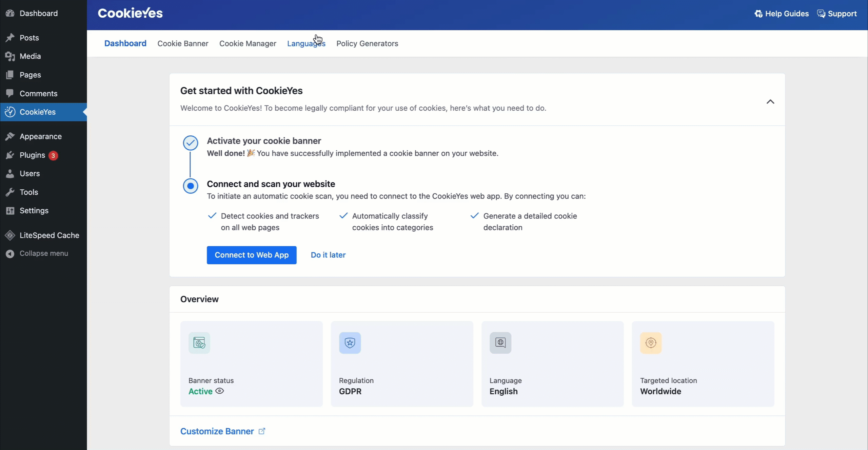This screenshot has height=450, width=868.
Task: Click the Pages icon in sidebar
Action: (x=10, y=75)
